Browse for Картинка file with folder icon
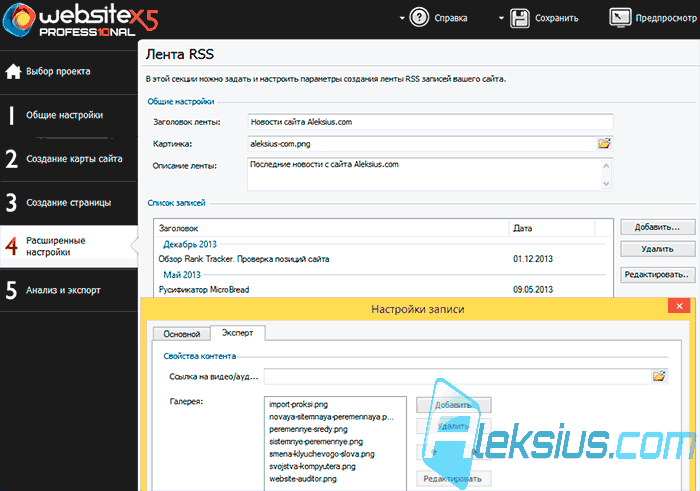The width and height of the screenshot is (700, 491). [604, 143]
